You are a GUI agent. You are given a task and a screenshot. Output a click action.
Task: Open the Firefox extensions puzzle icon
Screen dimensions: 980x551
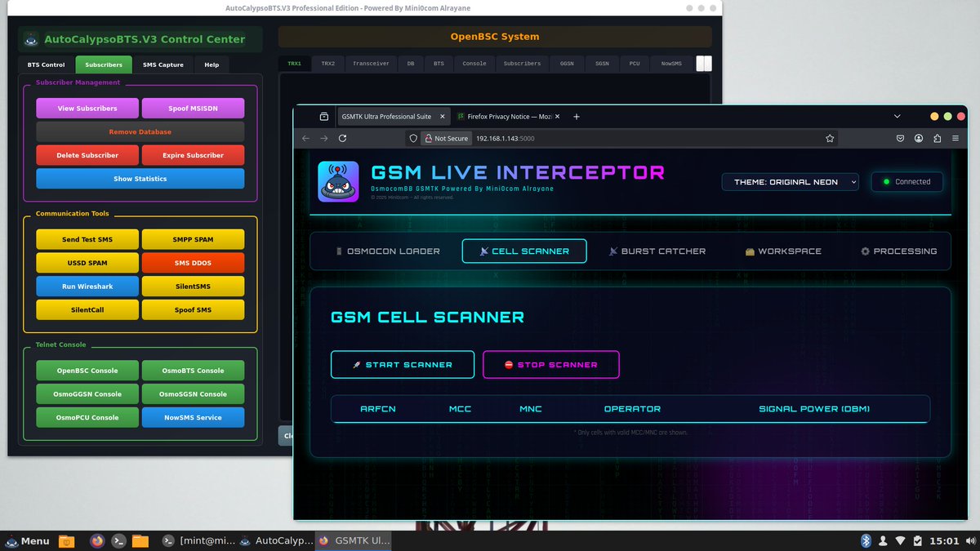938,139
